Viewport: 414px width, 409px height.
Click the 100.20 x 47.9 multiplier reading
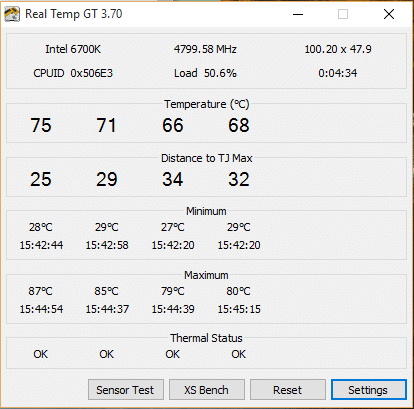coord(338,49)
